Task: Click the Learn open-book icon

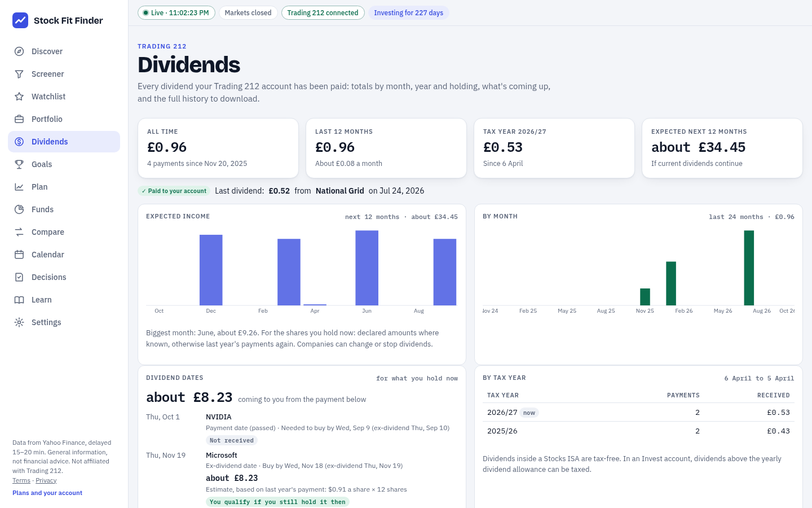Action: (19, 300)
